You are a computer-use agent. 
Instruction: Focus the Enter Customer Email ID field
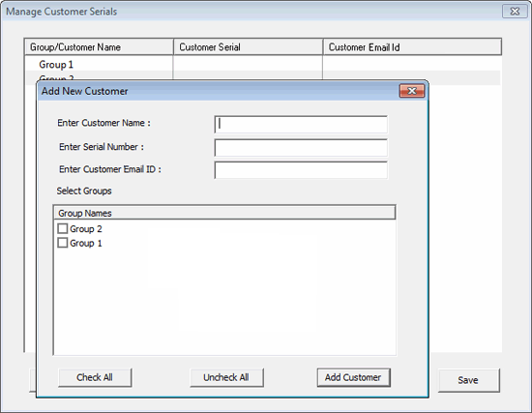coord(301,170)
